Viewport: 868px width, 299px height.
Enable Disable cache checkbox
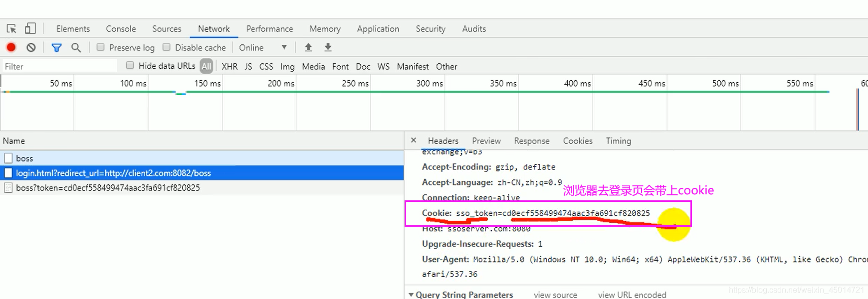167,47
